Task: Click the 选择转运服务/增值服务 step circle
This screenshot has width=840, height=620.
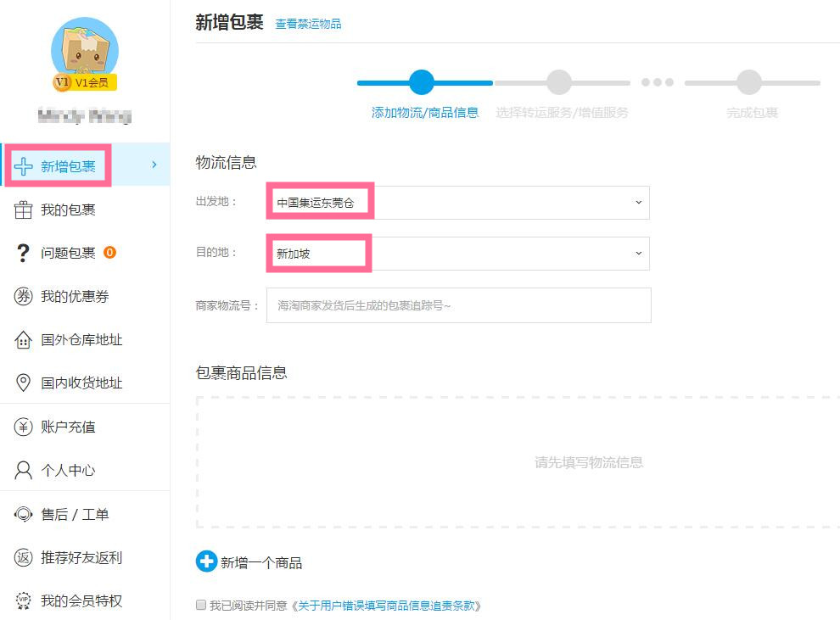Action: tap(558, 82)
